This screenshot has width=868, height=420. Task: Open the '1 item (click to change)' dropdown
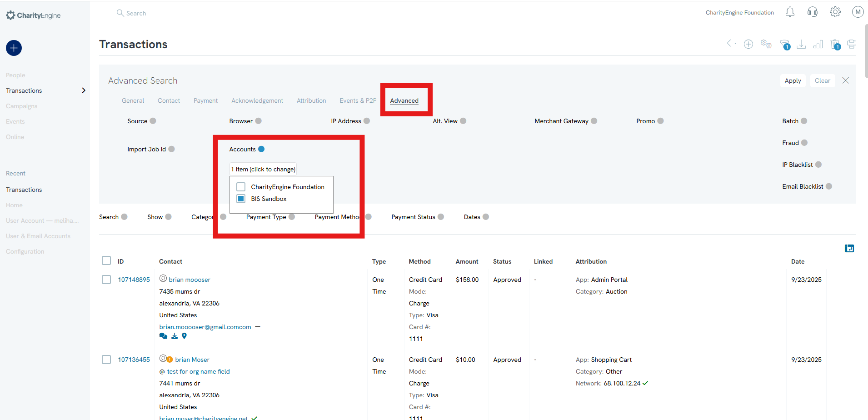(263, 169)
